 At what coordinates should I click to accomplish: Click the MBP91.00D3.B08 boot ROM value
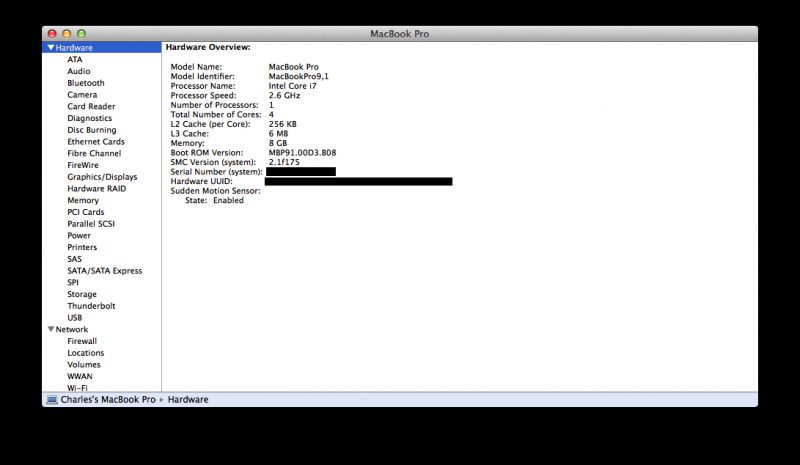point(302,153)
